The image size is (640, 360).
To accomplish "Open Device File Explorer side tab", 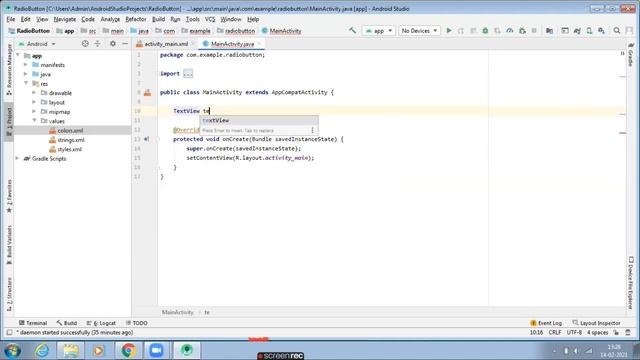I will click(x=631, y=282).
